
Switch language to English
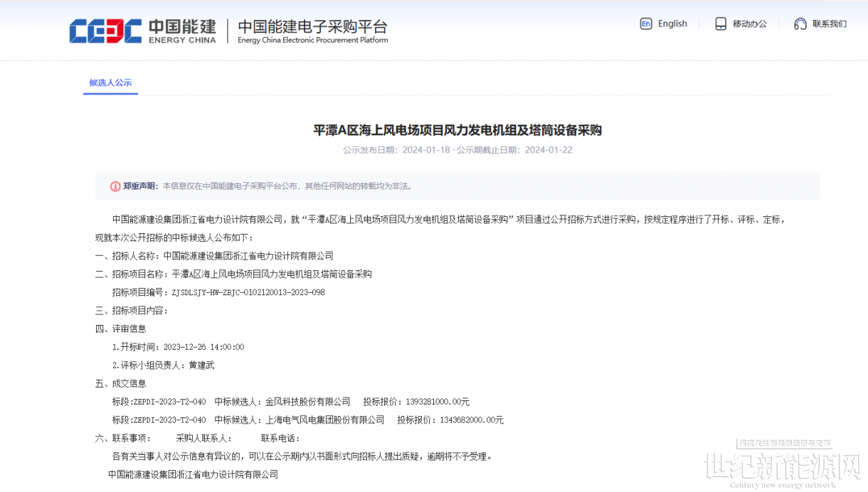point(672,23)
